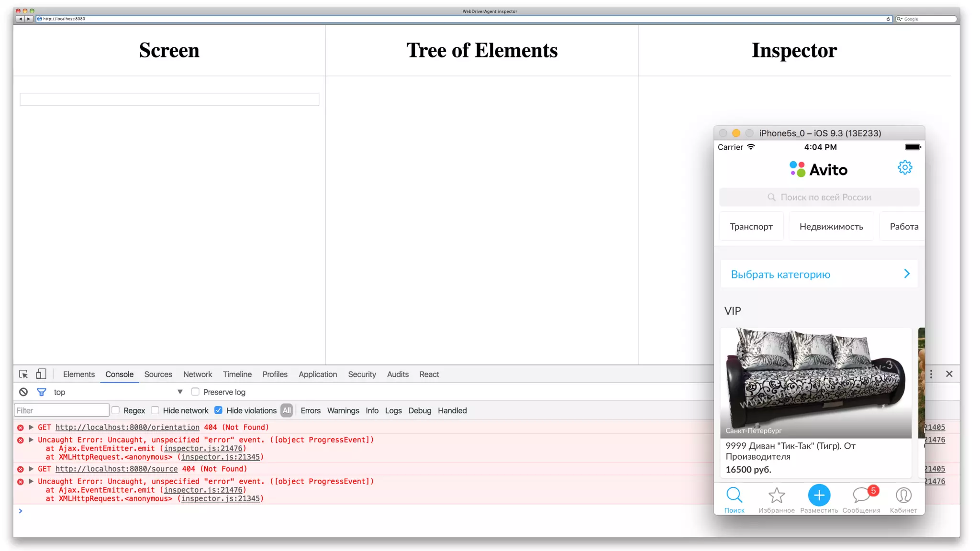Screen dimensions: 980x551
Task: Uncheck Hide violations checkbox
Action: [x=219, y=410]
